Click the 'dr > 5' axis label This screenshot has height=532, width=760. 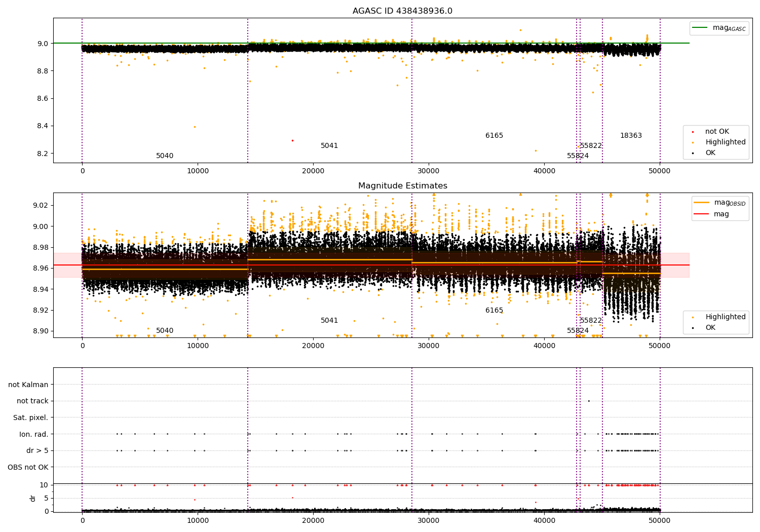pos(37,451)
